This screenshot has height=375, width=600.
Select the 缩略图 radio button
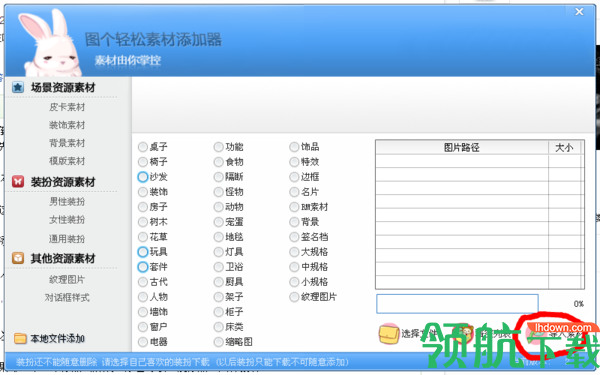218,342
